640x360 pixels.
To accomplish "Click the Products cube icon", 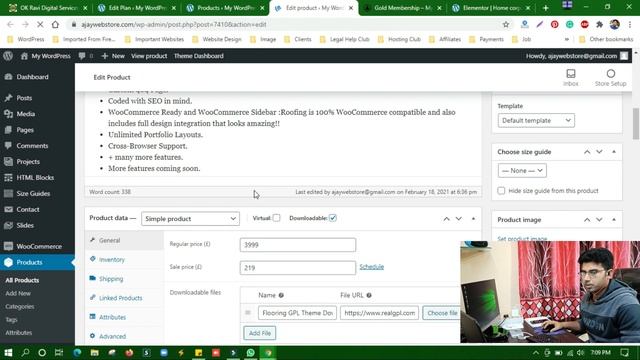I will [9, 262].
